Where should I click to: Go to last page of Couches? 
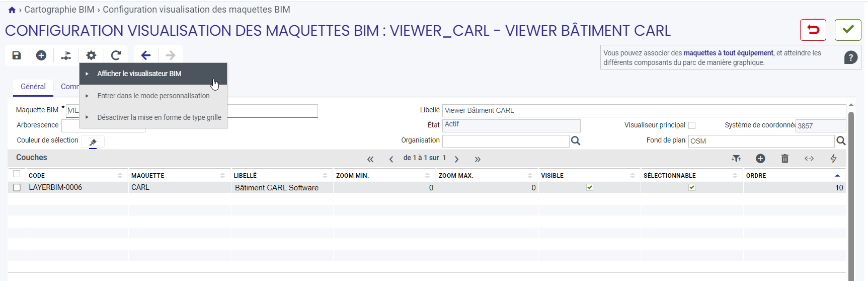(x=478, y=159)
